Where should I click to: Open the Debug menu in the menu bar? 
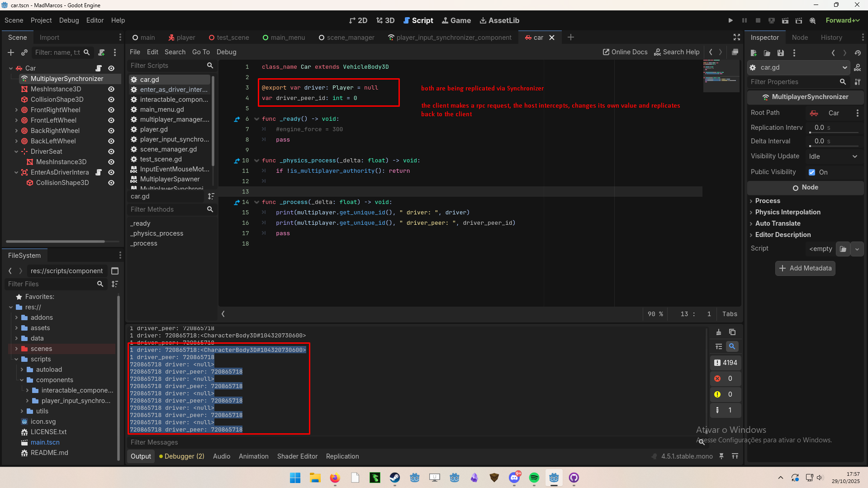pyautogui.click(x=69, y=20)
